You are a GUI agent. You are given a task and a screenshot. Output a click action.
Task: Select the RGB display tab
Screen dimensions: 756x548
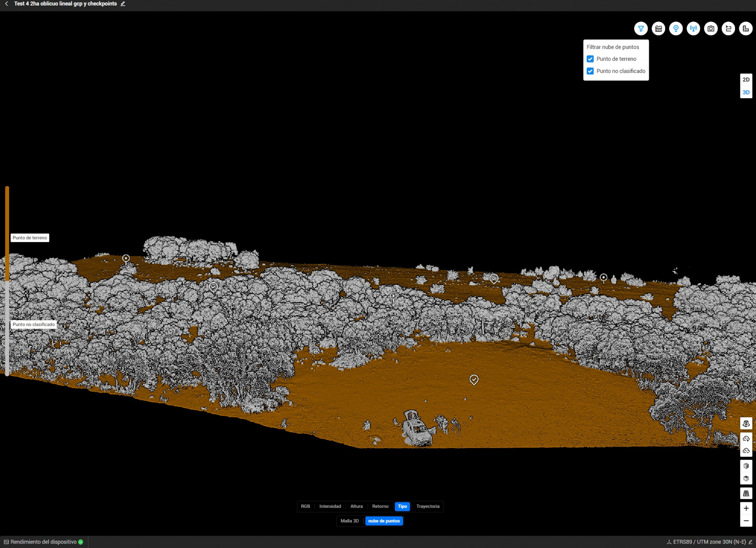[305, 506]
